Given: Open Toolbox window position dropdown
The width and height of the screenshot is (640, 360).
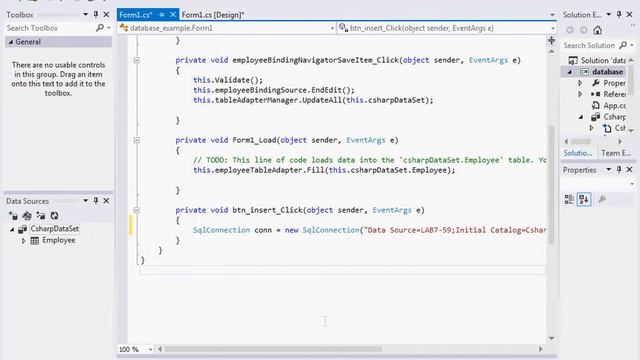Looking at the screenshot, I should 86,15.
